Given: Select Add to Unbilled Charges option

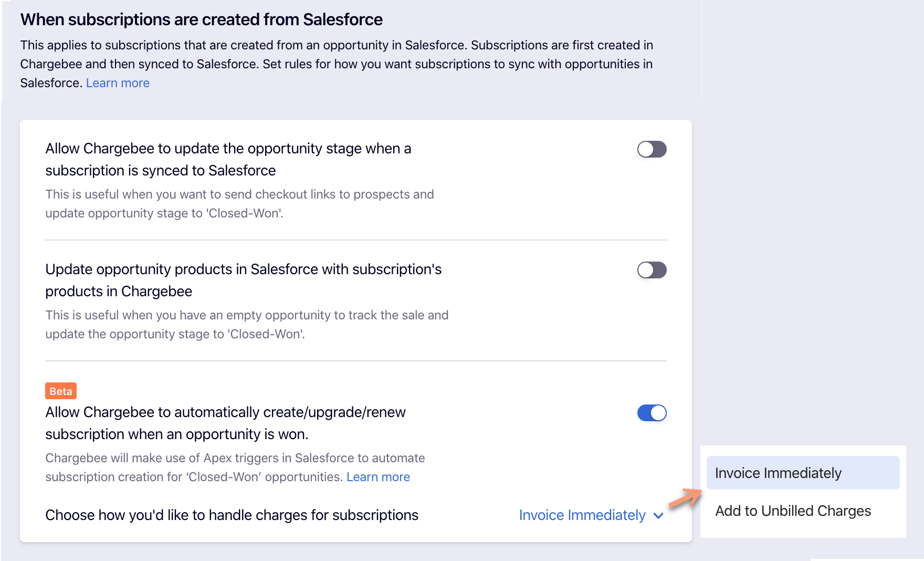Looking at the screenshot, I should (793, 511).
